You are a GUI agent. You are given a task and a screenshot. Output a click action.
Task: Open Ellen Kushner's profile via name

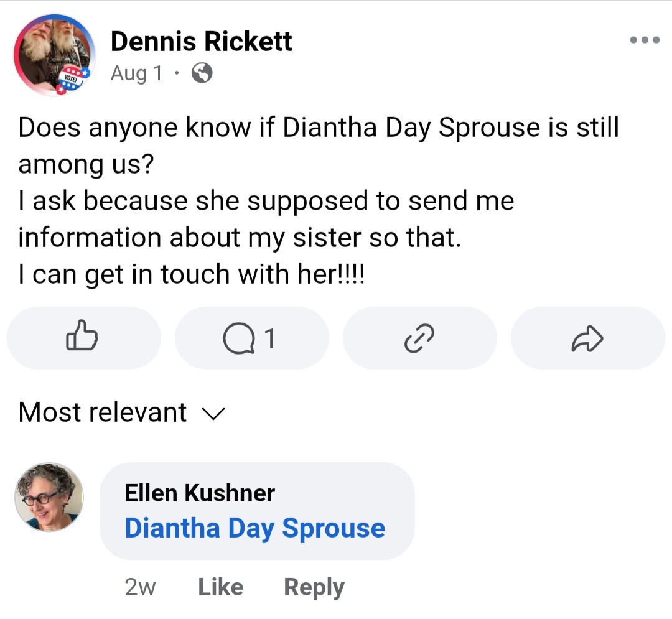[200, 493]
